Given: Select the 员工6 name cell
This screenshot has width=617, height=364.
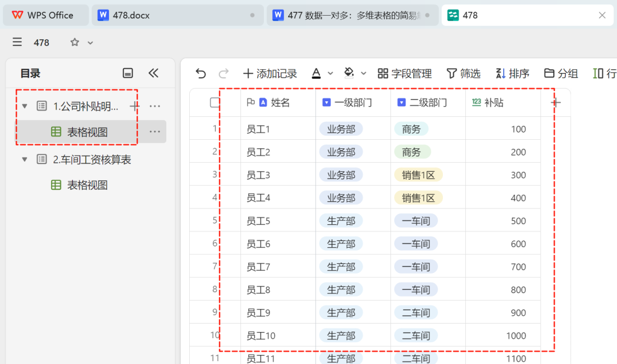Looking at the screenshot, I should point(278,244).
